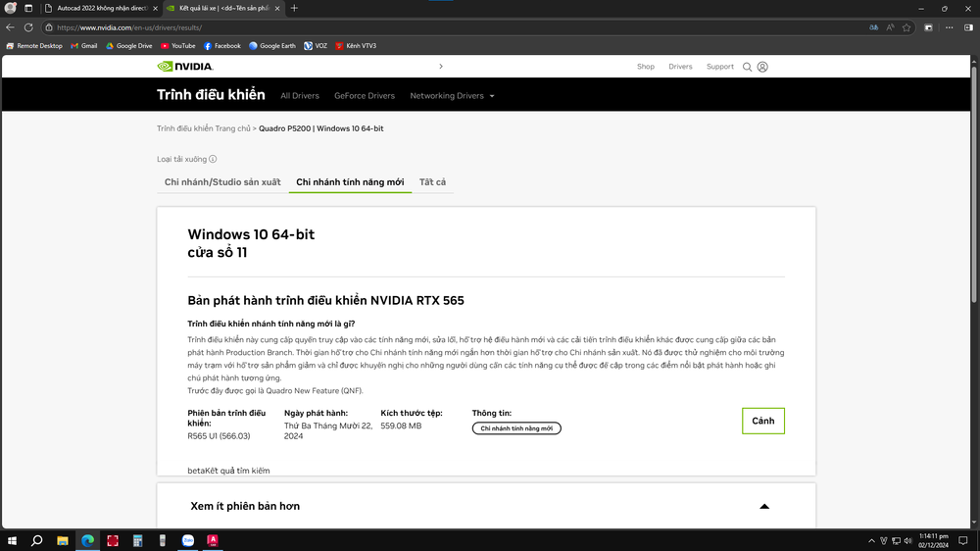Launch AutoCAD from the Windows taskbar
The width and height of the screenshot is (980, 551).
coord(213,540)
